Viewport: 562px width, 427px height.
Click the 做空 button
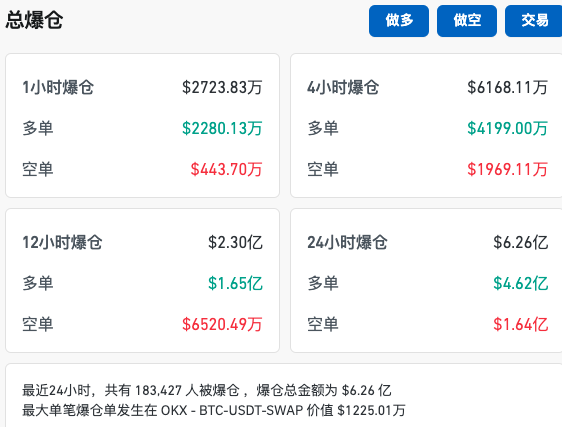coord(467,21)
